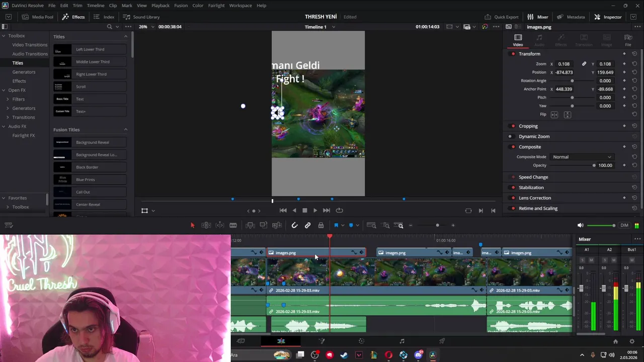
Task: Stop playback in the viewer
Action: tap(304, 211)
